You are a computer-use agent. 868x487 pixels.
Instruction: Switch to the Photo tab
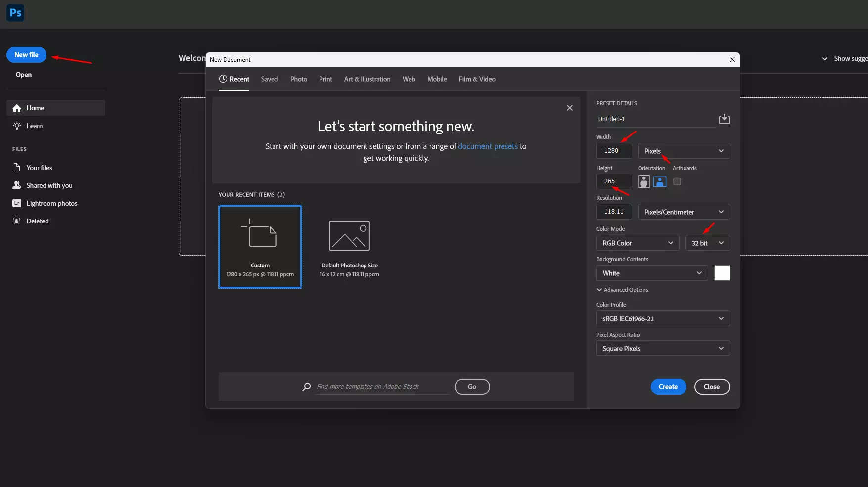point(299,79)
